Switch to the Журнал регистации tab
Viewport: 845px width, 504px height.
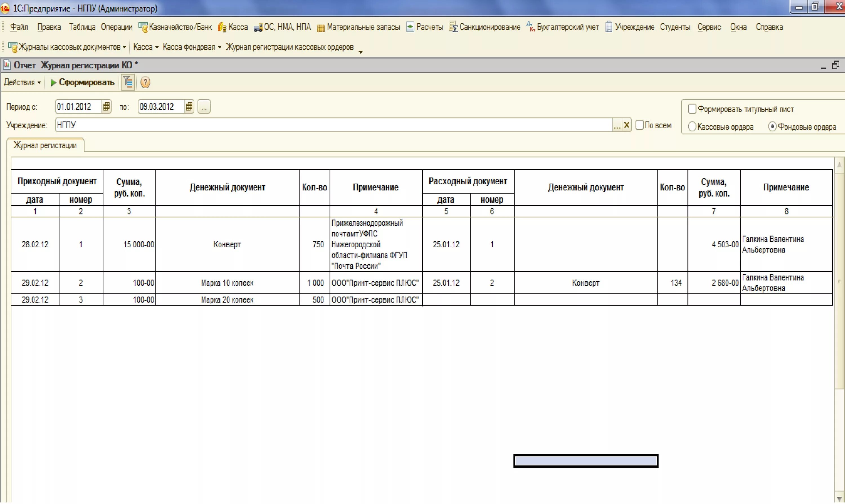[45, 145]
